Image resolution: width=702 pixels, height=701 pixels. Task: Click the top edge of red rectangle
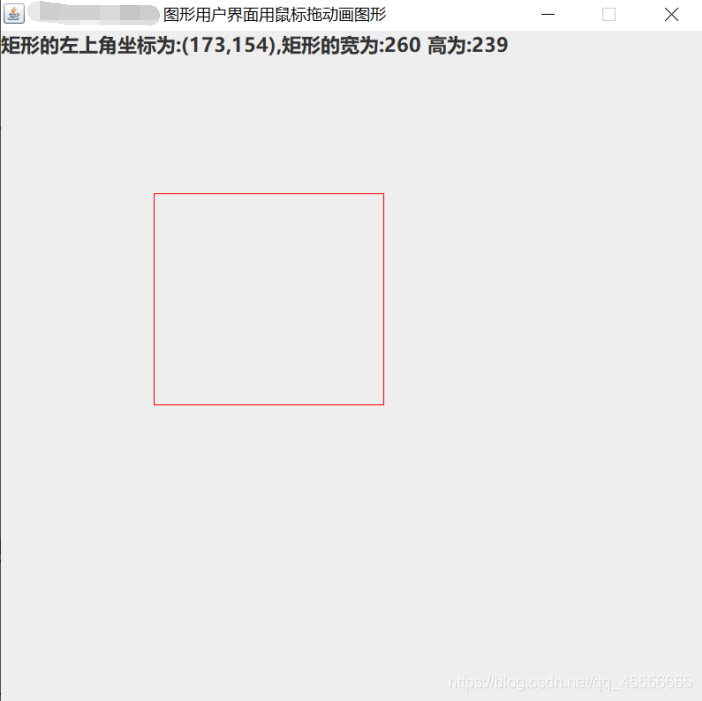269,194
